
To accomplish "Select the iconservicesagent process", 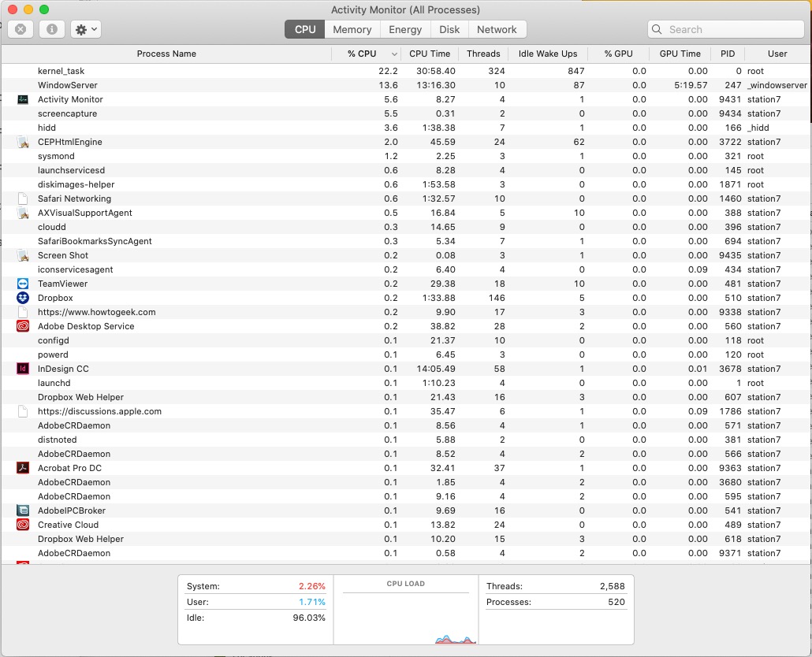I will [x=75, y=269].
